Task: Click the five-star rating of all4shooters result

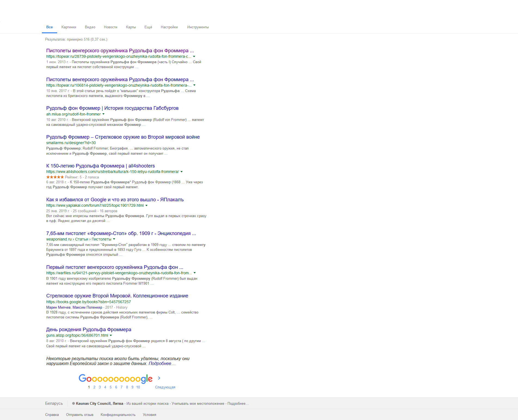Action: 55,177
